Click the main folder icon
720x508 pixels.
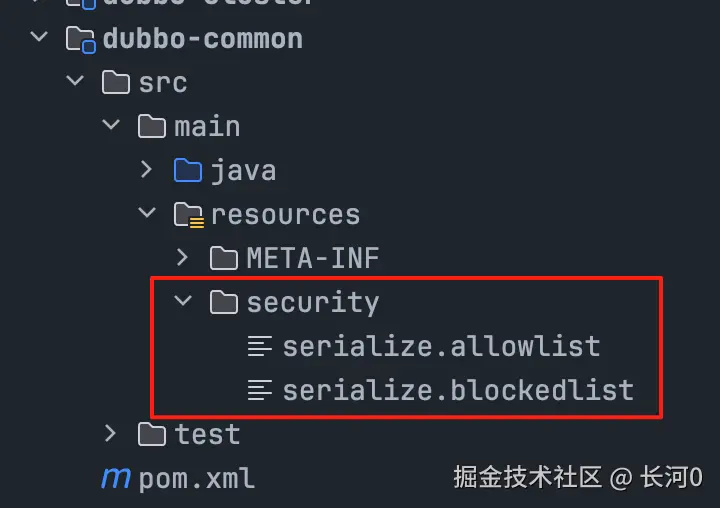pyautogui.click(x=152, y=126)
